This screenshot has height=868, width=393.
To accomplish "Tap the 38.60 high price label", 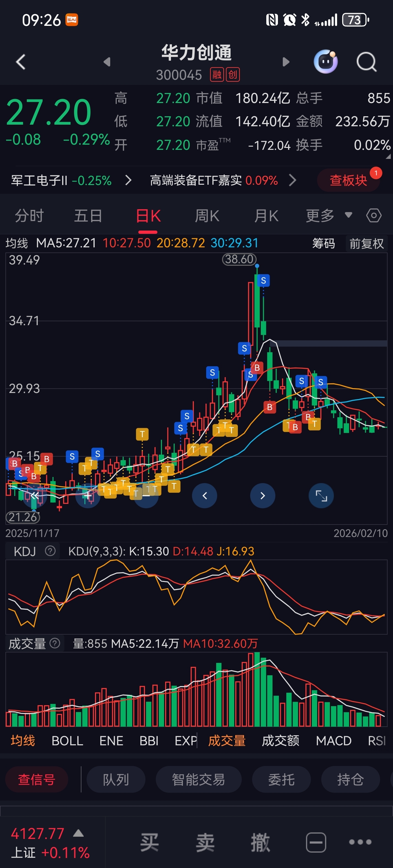I will (x=239, y=259).
